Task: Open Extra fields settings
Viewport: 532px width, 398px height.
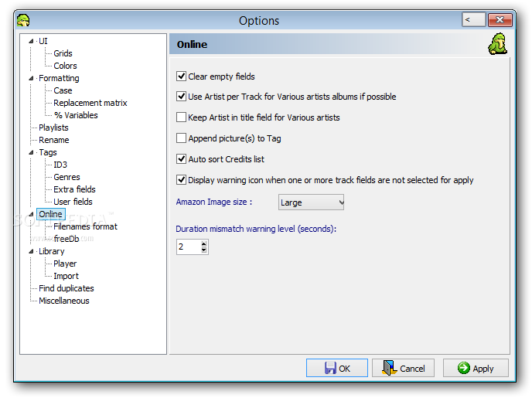Action: 75,189
